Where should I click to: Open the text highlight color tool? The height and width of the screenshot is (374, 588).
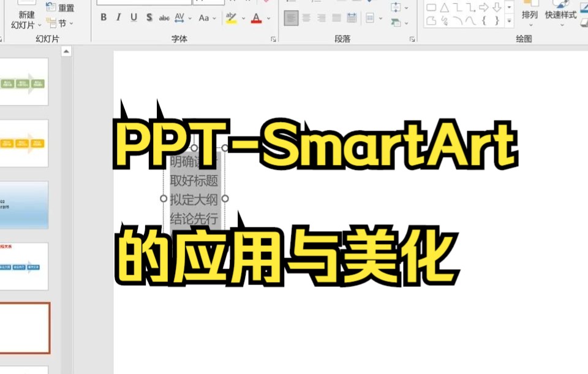click(x=232, y=18)
